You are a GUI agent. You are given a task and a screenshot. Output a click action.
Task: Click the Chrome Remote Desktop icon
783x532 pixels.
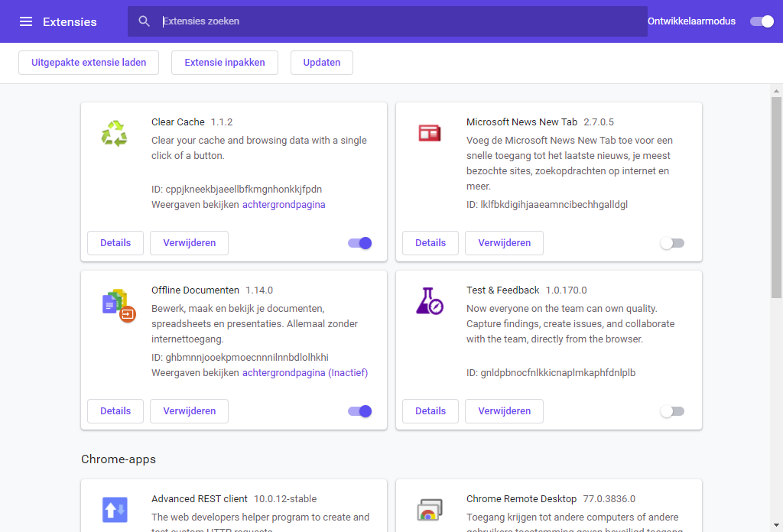tap(430, 510)
